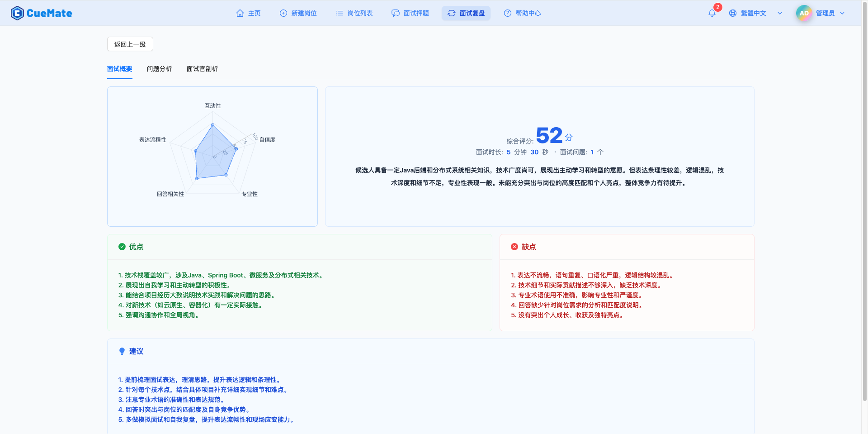The width and height of the screenshot is (868, 434).
Task: Switch to the 面试官剖析 tab
Action: 202,69
